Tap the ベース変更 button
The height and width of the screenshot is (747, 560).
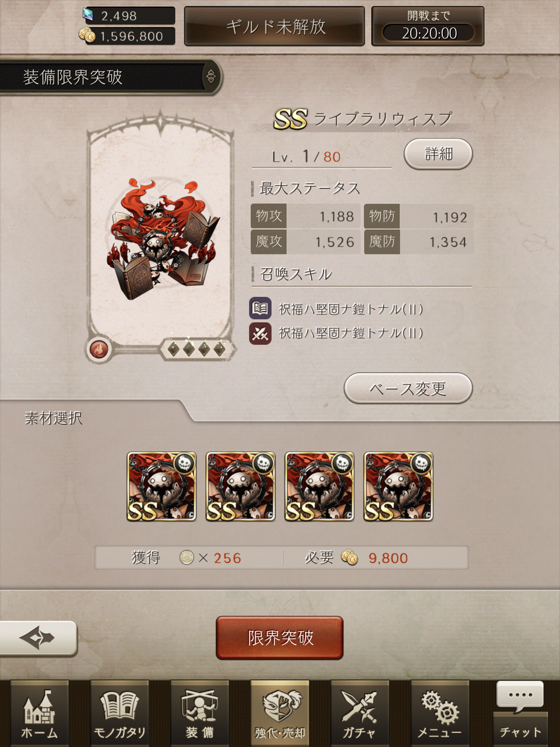point(408,388)
